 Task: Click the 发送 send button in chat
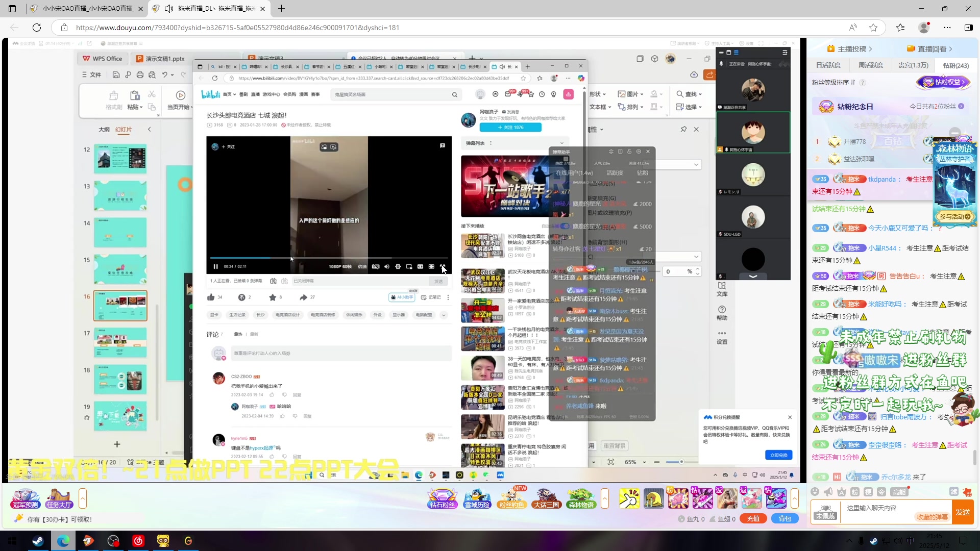(x=963, y=512)
